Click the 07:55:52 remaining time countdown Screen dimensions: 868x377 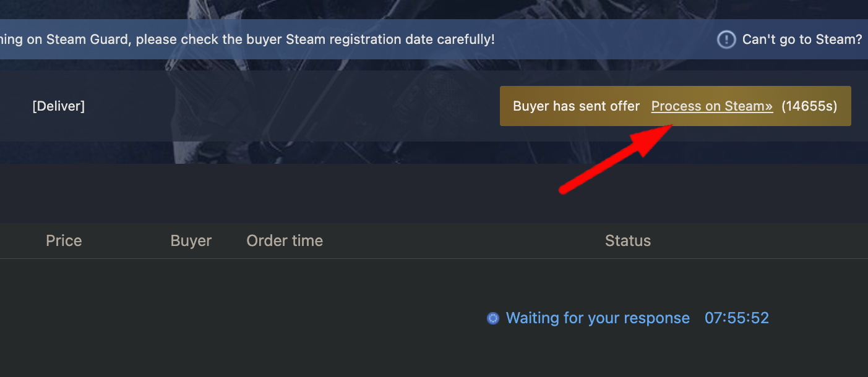tap(736, 318)
